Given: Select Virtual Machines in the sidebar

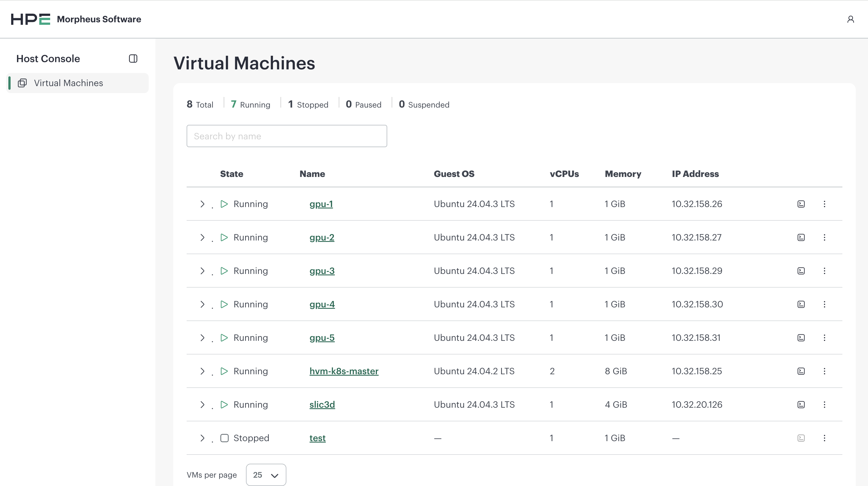Looking at the screenshot, I should click(77, 83).
